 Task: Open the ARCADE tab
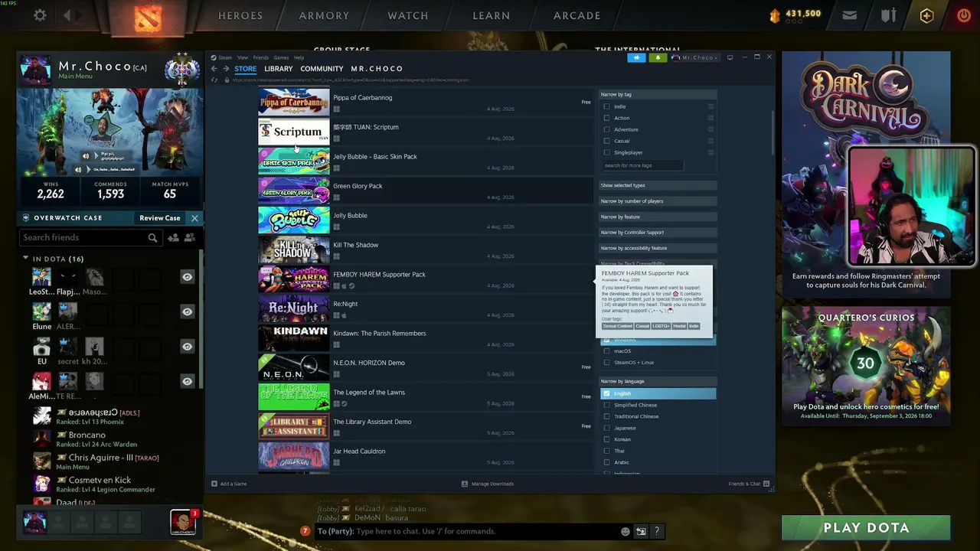[577, 15]
